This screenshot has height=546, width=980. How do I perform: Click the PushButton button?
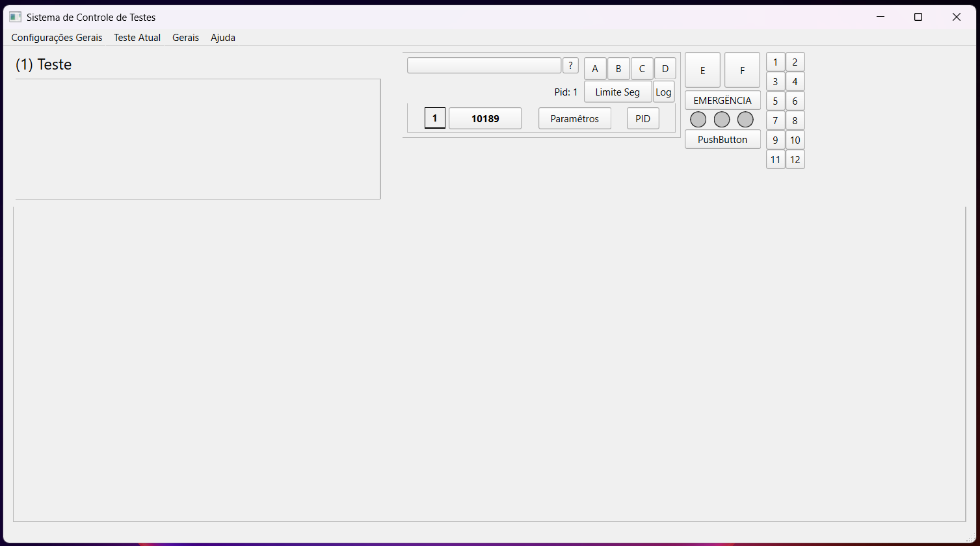pyautogui.click(x=722, y=140)
